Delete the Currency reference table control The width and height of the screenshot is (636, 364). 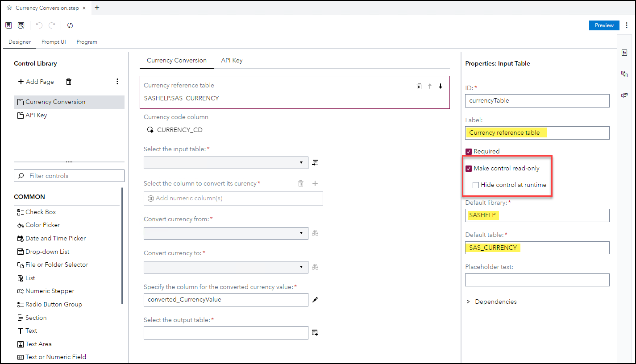419,86
